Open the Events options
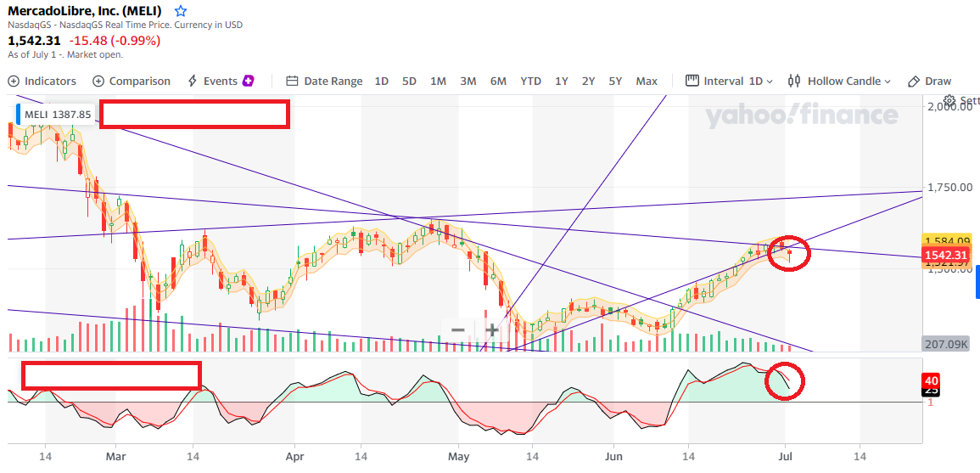 (x=221, y=81)
